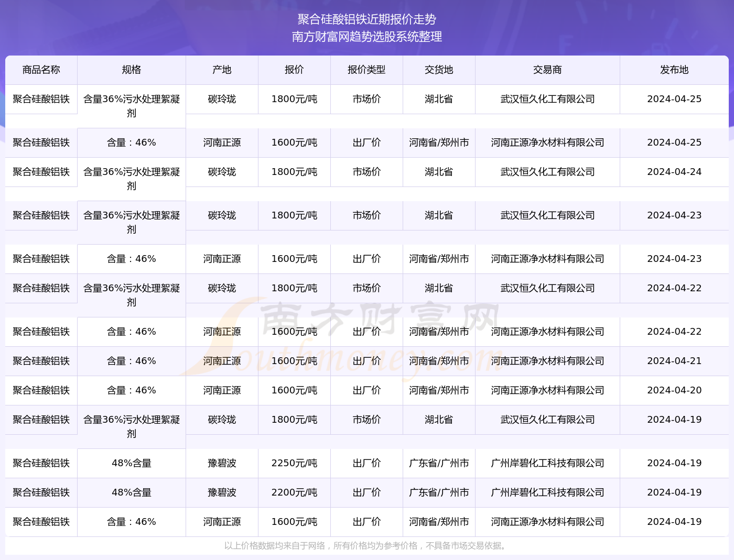The height and width of the screenshot is (560, 734).
Task: Click 河南省/郑州市 in the 2024-04-21 row
Action: click(439, 361)
